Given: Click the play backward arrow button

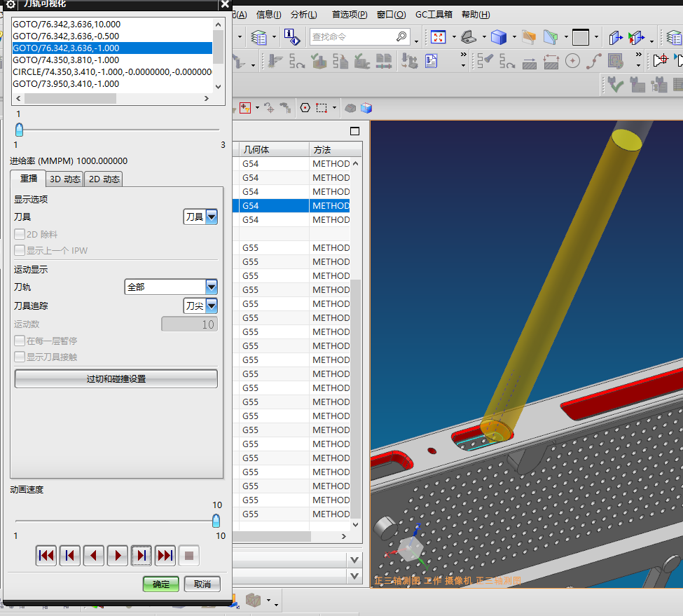Looking at the screenshot, I should [94, 556].
